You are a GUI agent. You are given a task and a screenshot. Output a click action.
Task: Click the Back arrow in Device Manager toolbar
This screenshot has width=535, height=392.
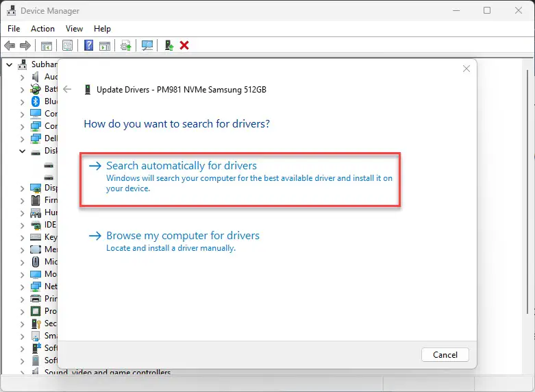point(10,45)
